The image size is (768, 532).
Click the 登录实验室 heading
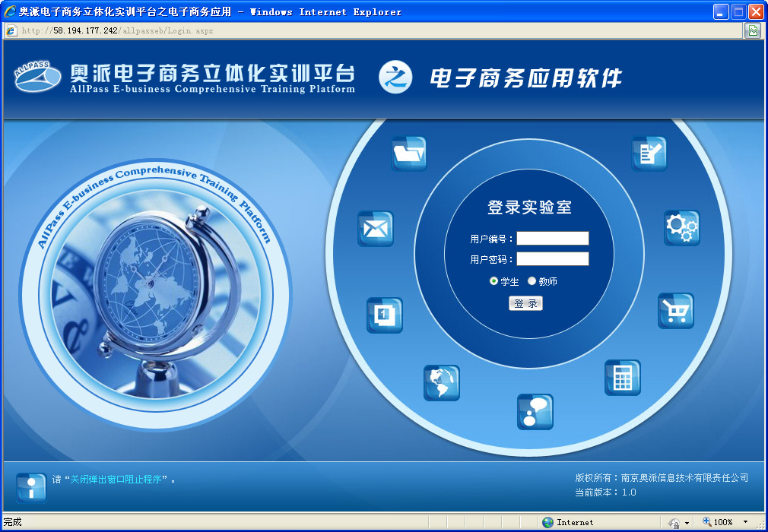coord(529,207)
